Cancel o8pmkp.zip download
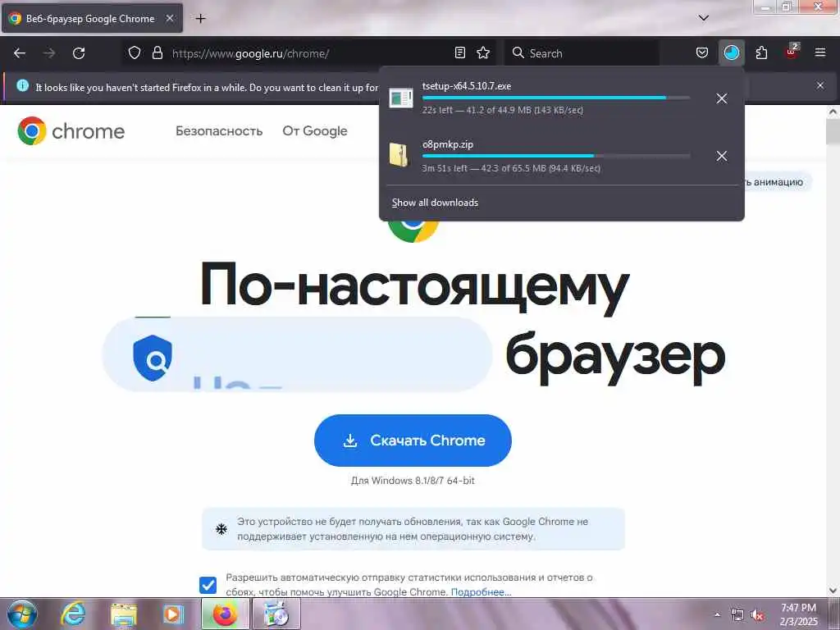840x630 pixels. point(722,157)
